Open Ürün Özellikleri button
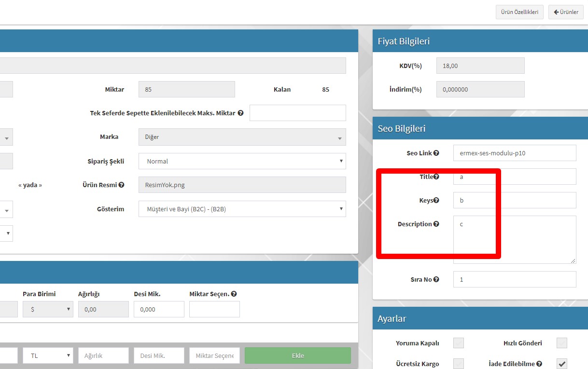 click(519, 12)
